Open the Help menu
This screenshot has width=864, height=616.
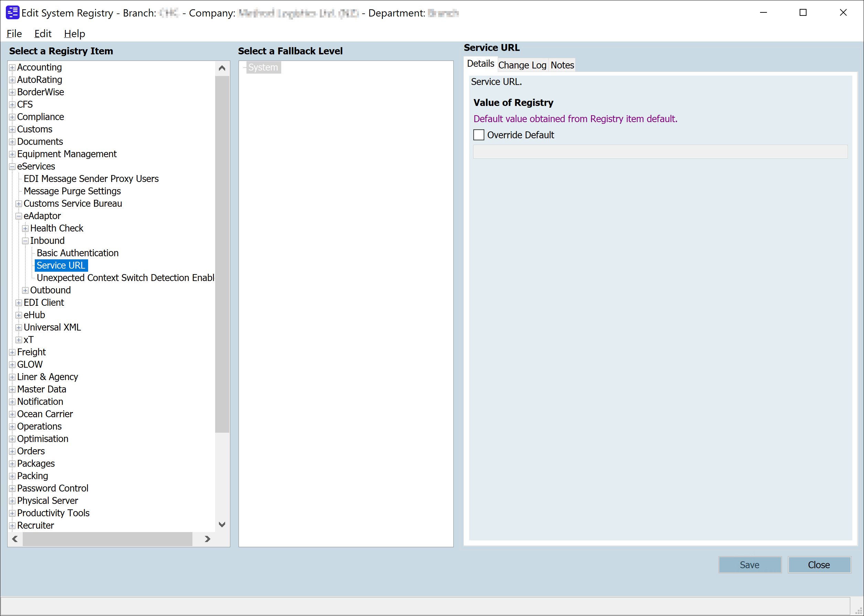(74, 34)
